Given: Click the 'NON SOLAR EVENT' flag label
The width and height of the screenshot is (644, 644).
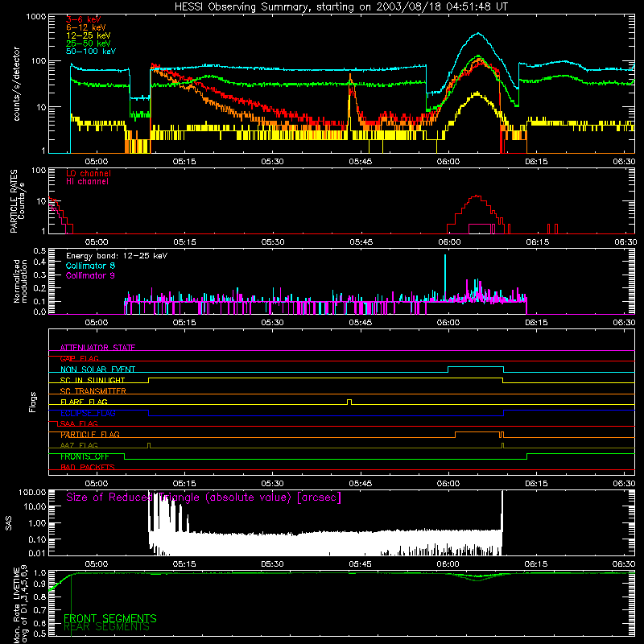Looking at the screenshot, I should (x=97, y=369).
